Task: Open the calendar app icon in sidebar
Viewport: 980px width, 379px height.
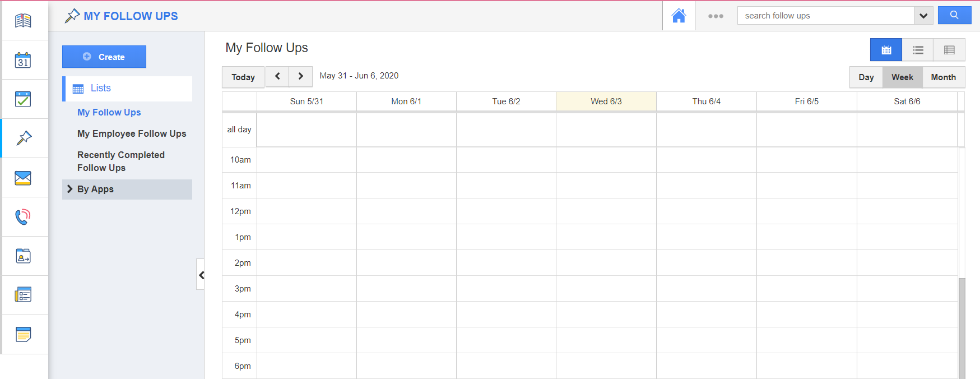Action: point(23,60)
